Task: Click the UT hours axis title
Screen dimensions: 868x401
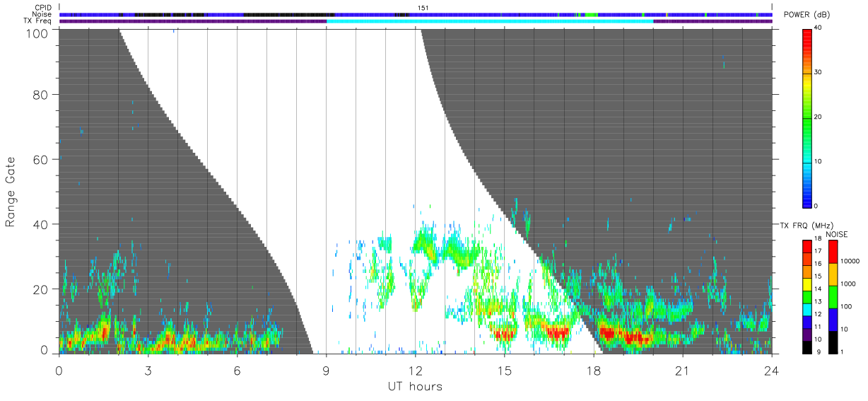Action: [415, 386]
